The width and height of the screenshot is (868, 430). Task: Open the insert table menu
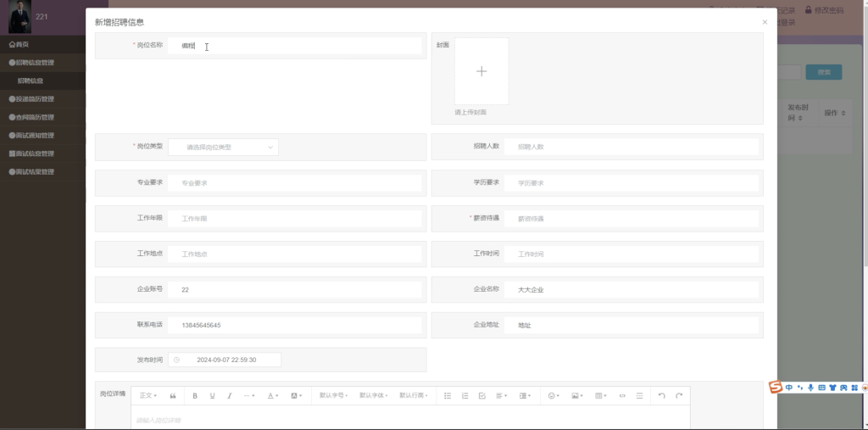[601, 395]
